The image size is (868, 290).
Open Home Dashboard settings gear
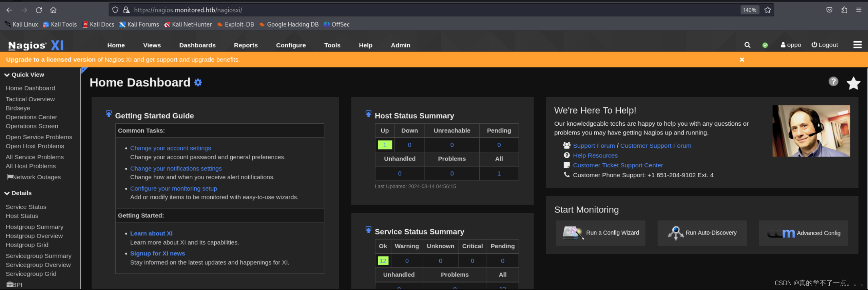coord(198,82)
